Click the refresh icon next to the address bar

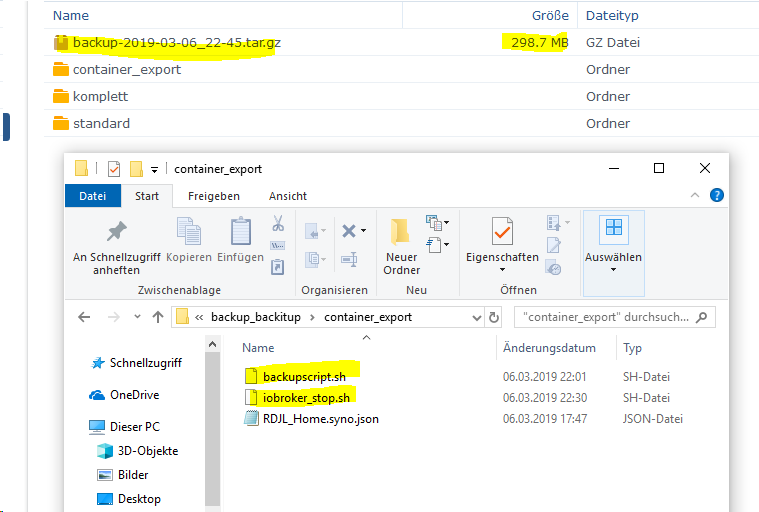(494, 317)
